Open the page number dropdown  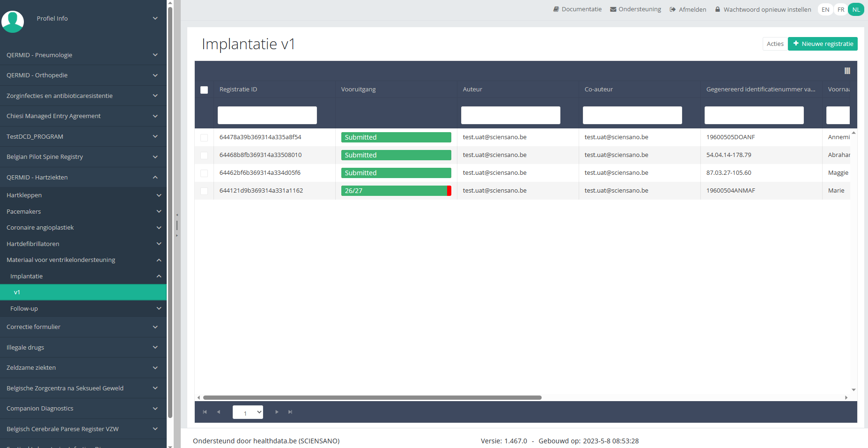[x=248, y=412]
